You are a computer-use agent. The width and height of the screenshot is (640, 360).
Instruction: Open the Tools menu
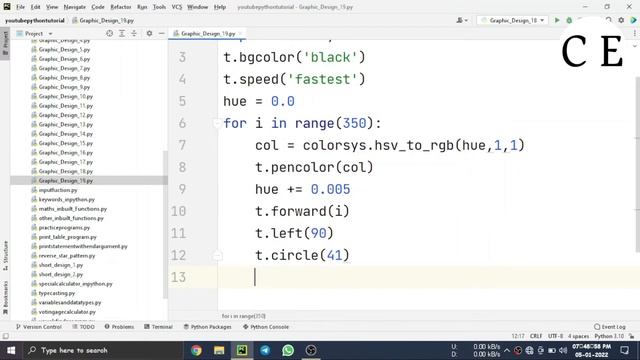pyautogui.click(x=159, y=7)
